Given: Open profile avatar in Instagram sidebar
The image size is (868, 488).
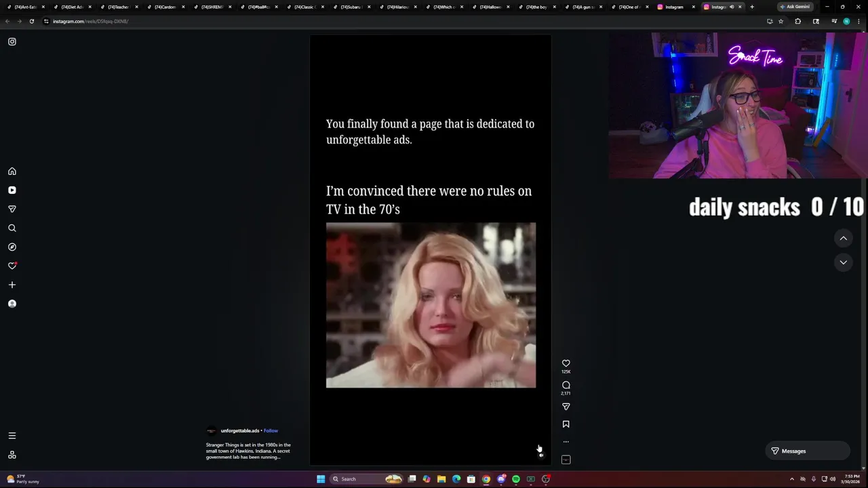Looking at the screenshot, I should click(12, 304).
